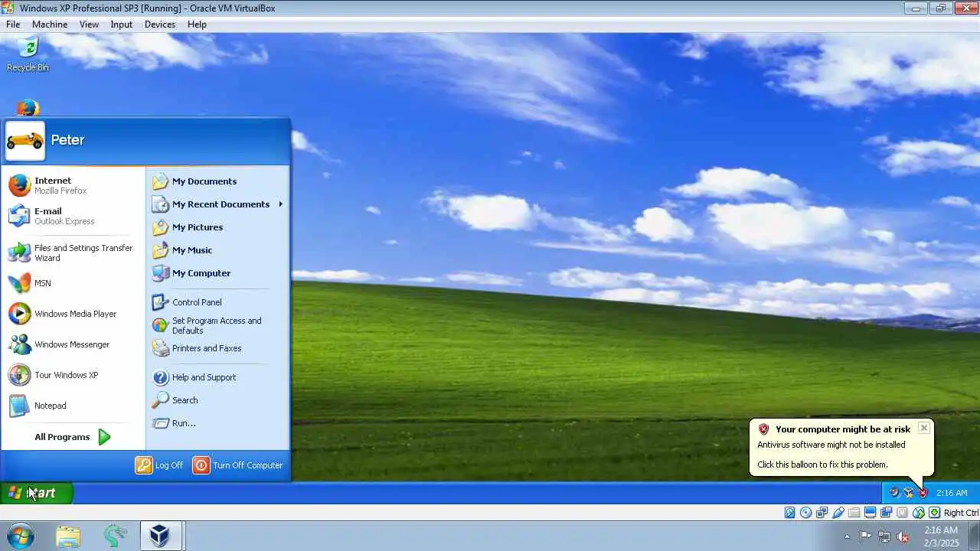The height and width of the screenshot is (551, 980).
Task: Open the Input menu
Action: coord(122,24)
